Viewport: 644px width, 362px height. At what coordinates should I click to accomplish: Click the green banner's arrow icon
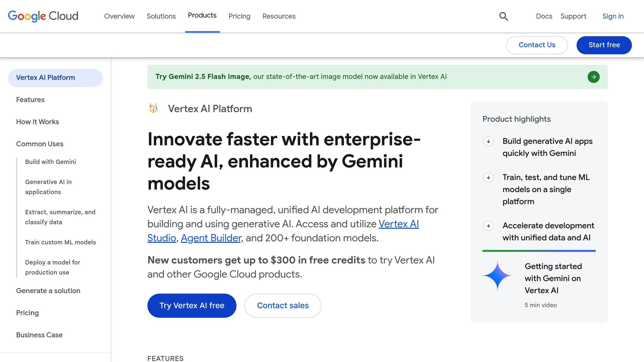[x=593, y=77]
